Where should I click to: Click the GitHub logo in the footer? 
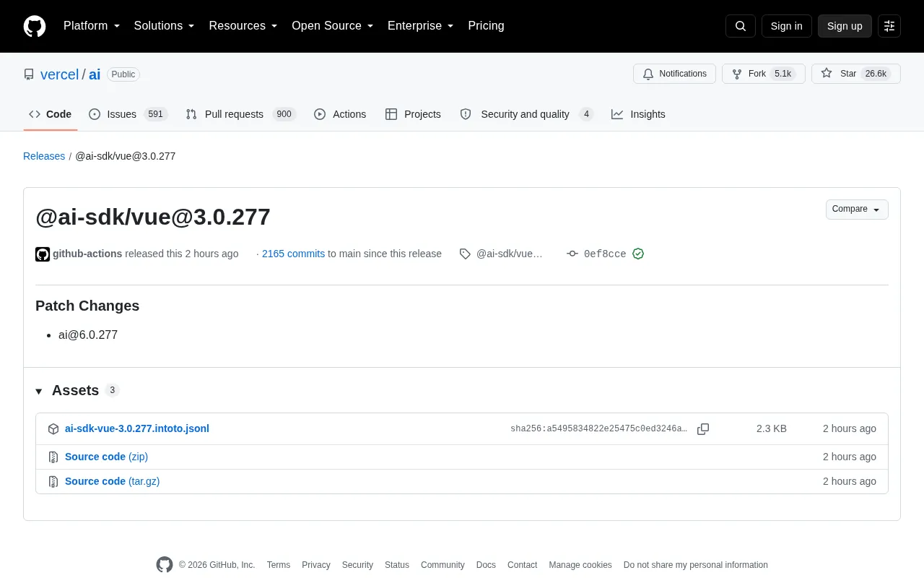(165, 565)
